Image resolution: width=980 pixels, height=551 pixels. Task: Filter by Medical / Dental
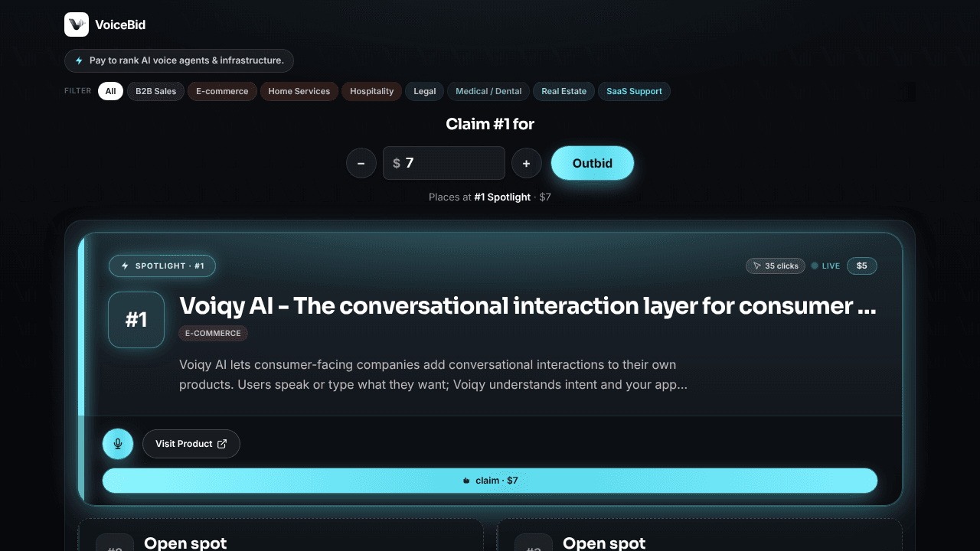488,91
